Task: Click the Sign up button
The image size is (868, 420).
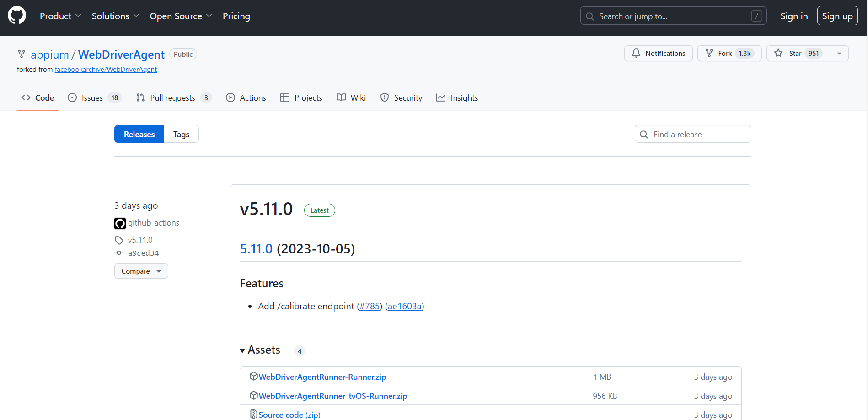Action: 837,16
